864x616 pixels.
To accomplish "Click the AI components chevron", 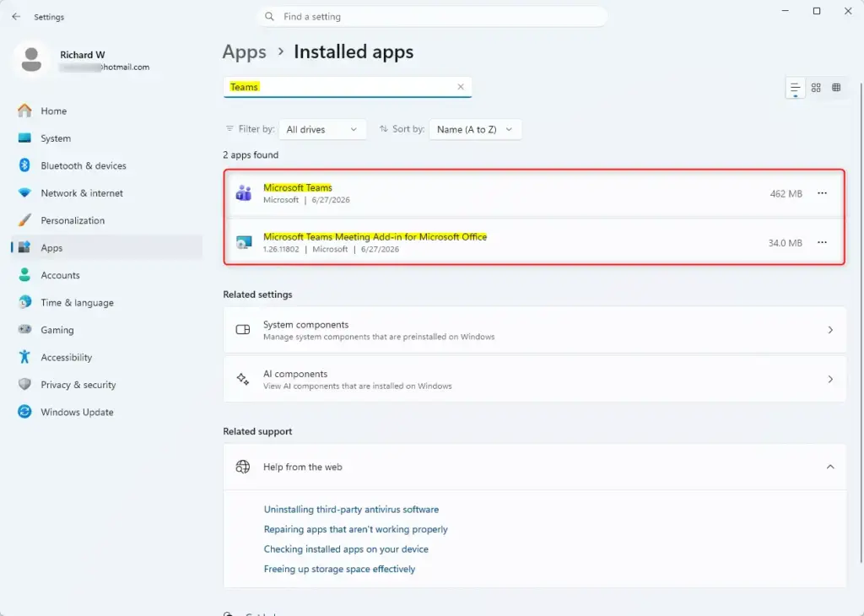I will pos(830,379).
